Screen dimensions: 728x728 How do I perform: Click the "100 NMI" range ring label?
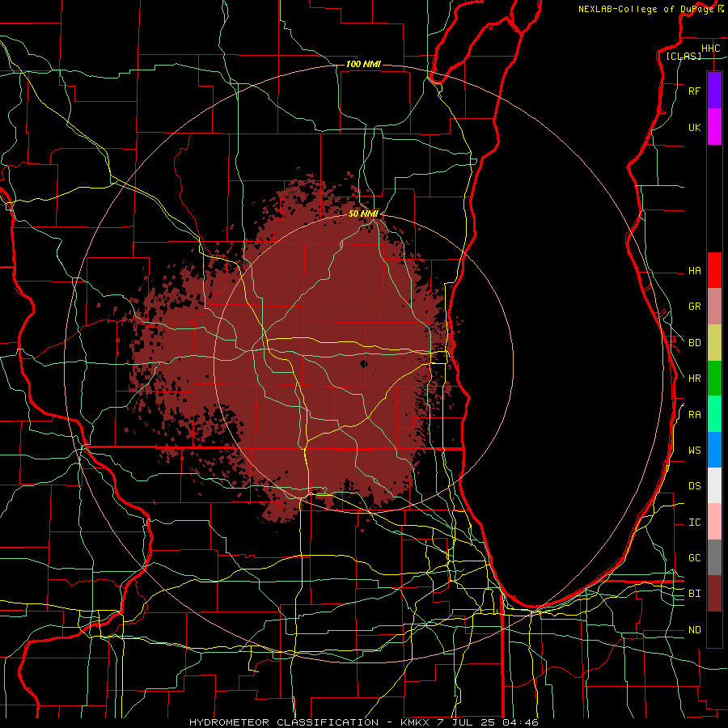click(363, 64)
